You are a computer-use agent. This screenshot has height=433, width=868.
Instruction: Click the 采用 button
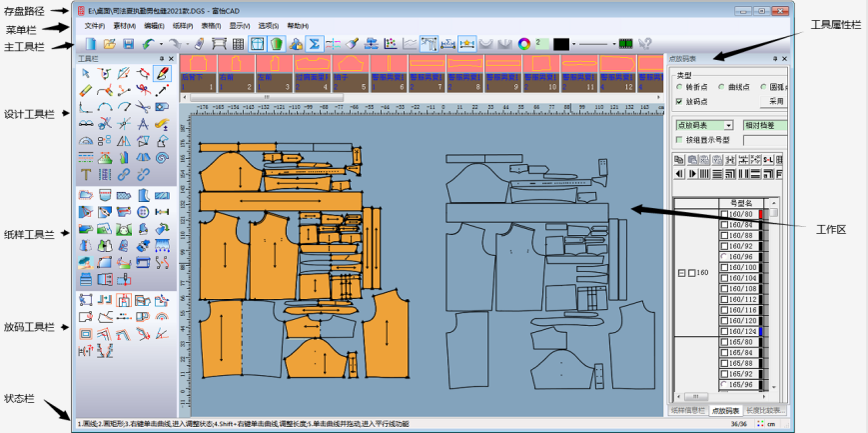coord(773,102)
